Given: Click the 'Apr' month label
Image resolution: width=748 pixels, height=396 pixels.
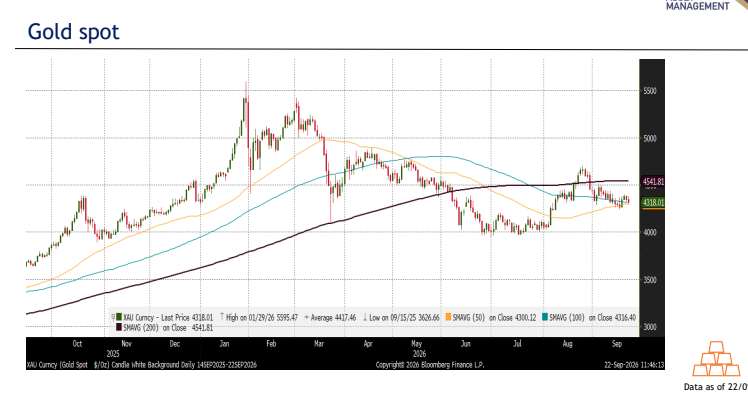Looking at the screenshot, I should pos(368,344).
